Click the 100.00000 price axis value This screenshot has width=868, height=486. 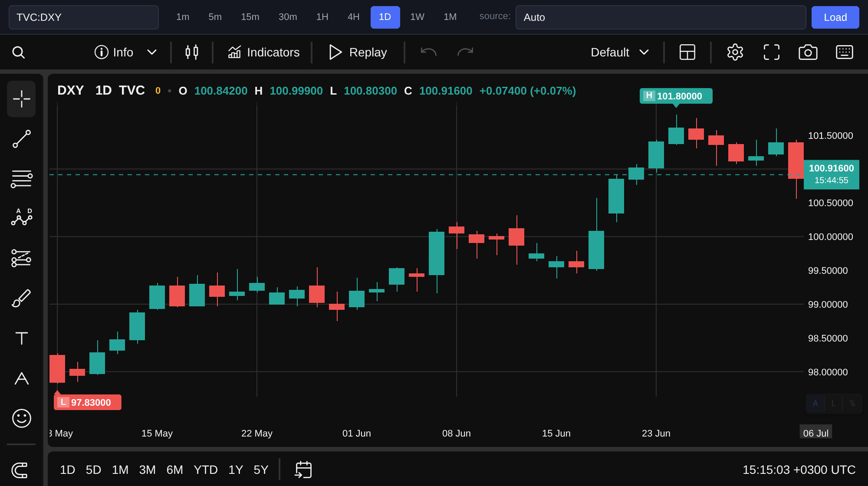coord(830,237)
